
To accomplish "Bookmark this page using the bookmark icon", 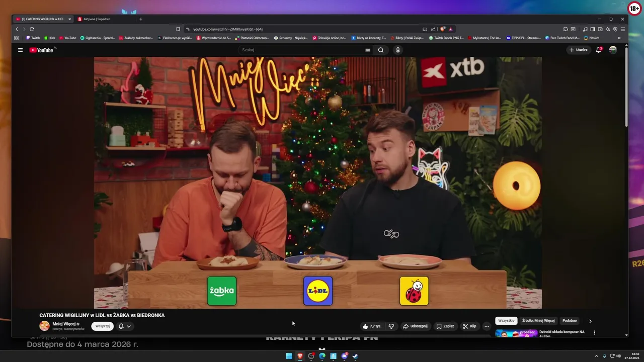I will coord(178,29).
